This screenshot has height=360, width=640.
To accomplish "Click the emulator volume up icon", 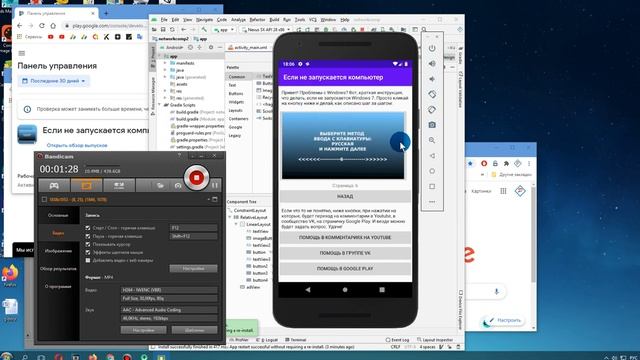I will point(432,64).
